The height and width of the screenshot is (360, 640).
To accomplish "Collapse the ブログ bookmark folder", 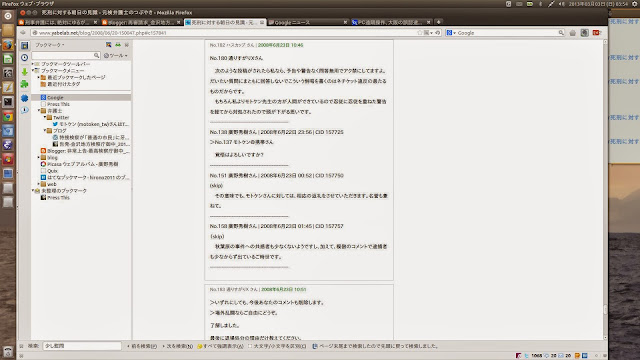I will tap(44, 131).
